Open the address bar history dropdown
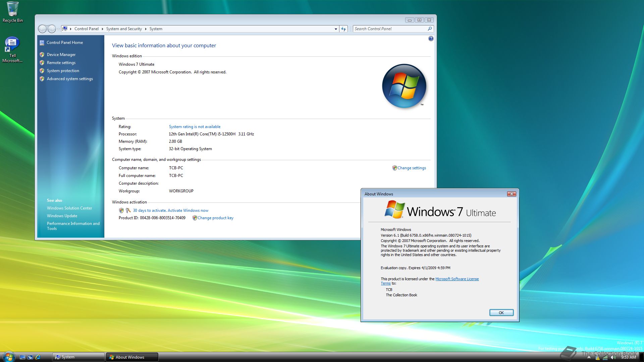This screenshot has width=644, height=362. click(336, 29)
